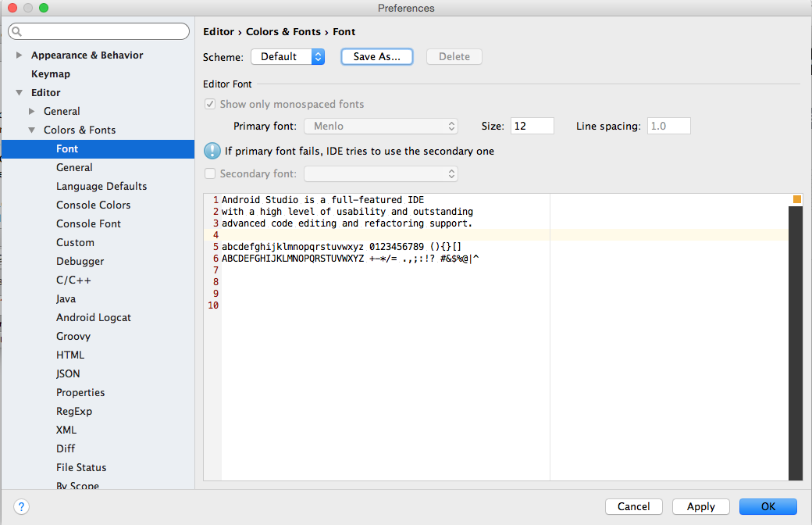Image resolution: width=812 pixels, height=525 pixels.
Task: Click line number 10 in preview gutter
Action: click(213, 305)
